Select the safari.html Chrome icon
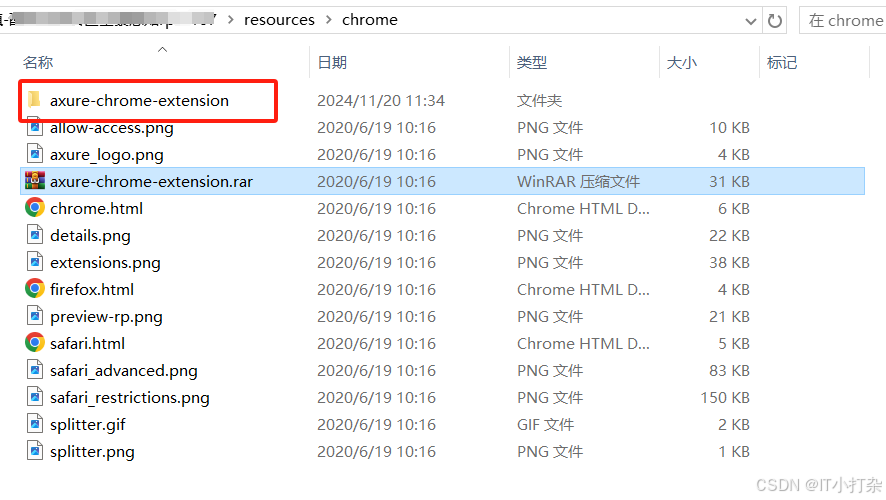The height and width of the screenshot is (500, 886). pos(35,343)
